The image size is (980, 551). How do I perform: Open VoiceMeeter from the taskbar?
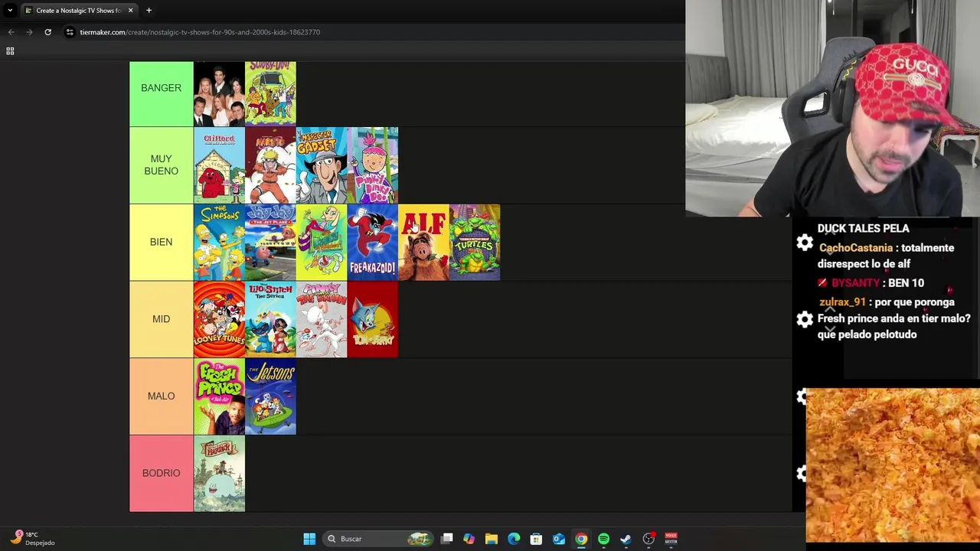coord(671,539)
